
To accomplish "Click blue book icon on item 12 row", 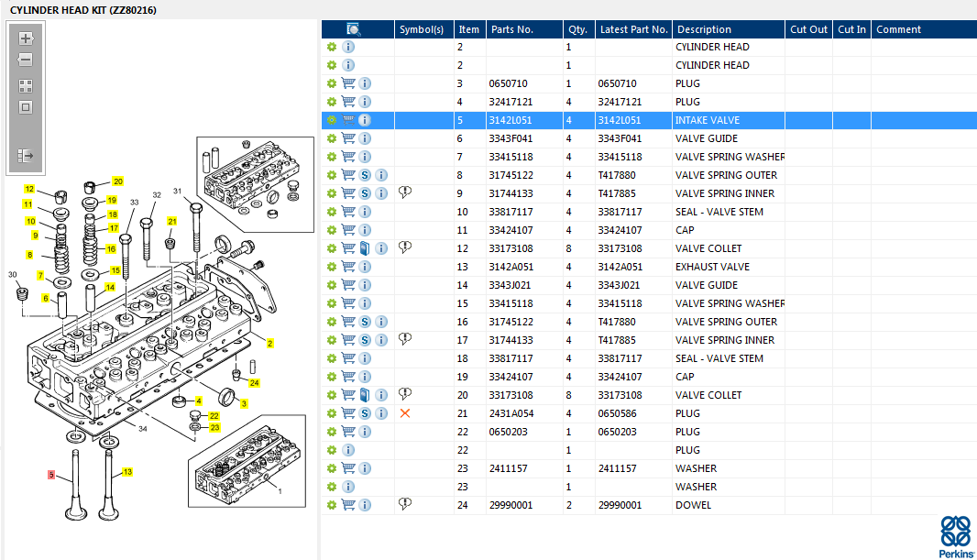I will click(x=365, y=248).
